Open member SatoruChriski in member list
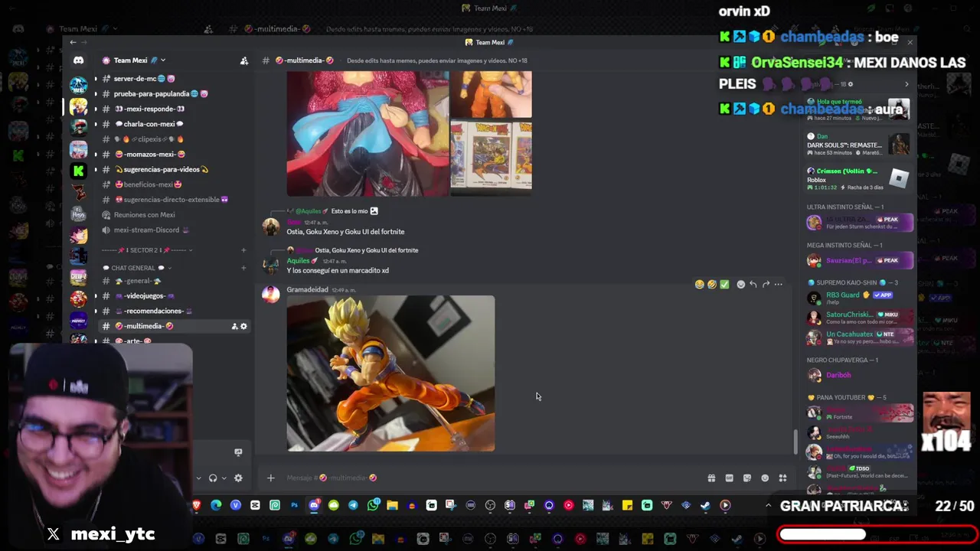Viewport: 980px width, 551px height. pyautogui.click(x=859, y=318)
